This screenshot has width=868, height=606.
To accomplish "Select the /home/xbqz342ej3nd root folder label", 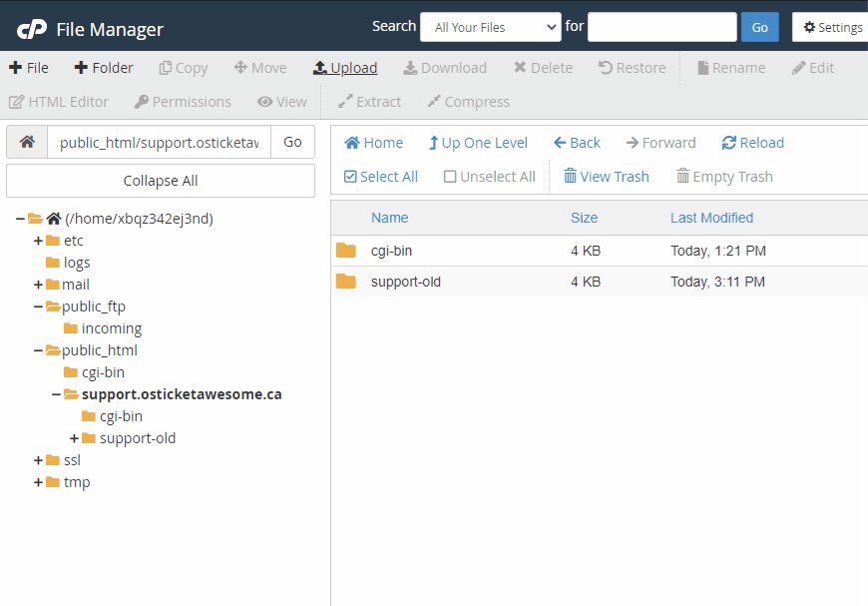I will coord(139,219).
